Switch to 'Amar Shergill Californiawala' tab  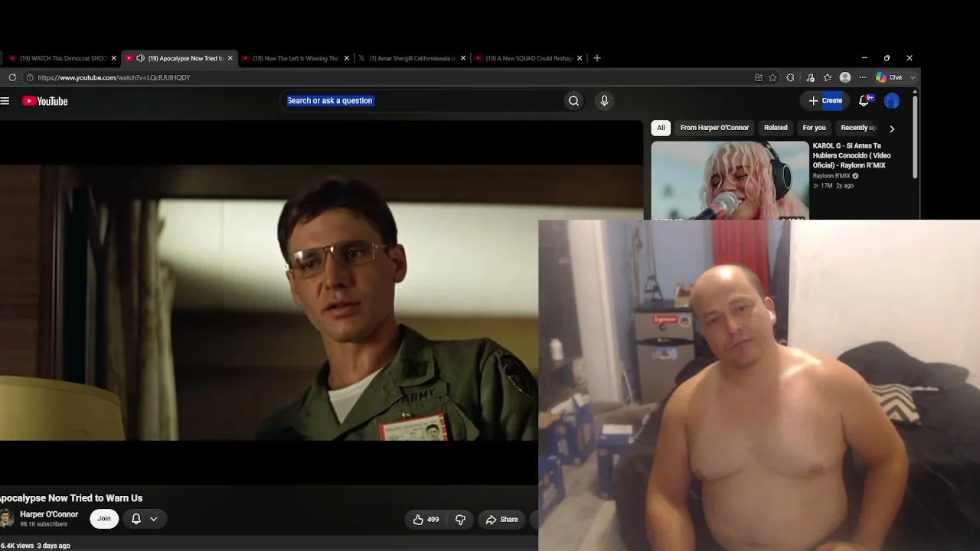click(x=411, y=58)
